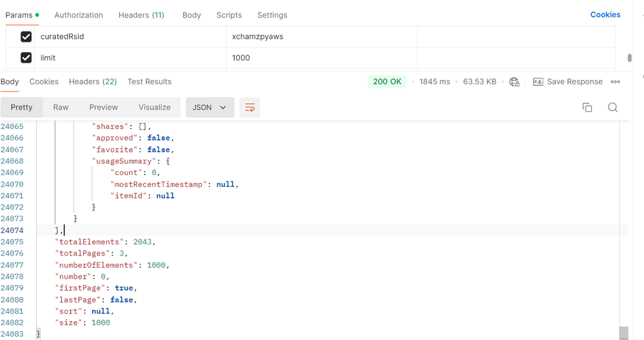Click the limit value field 1000
The height and width of the screenshot is (340, 644).
(241, 58)
